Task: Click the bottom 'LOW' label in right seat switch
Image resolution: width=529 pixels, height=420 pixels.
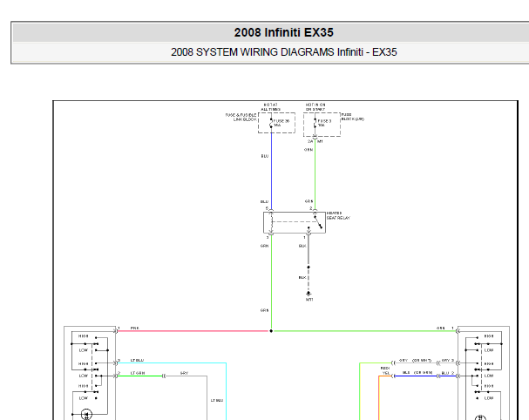Action: [489, 398]
